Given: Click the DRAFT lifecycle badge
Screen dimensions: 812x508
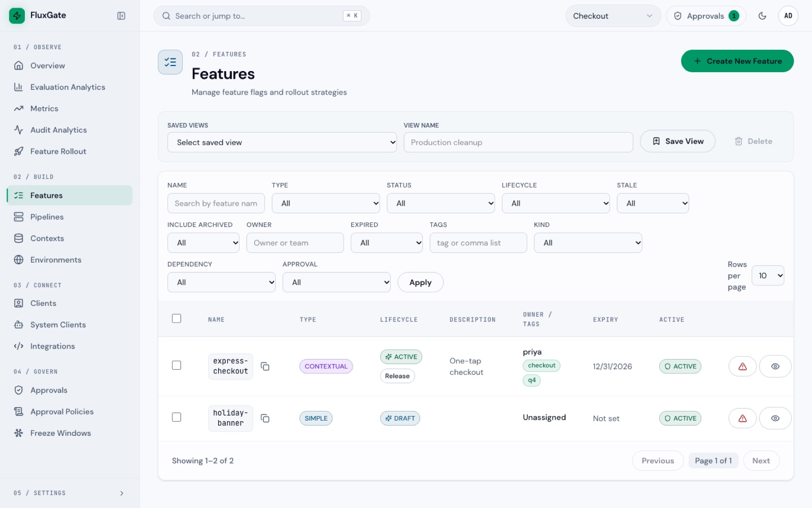Looking at the screenshot, I should click(400, 418).
